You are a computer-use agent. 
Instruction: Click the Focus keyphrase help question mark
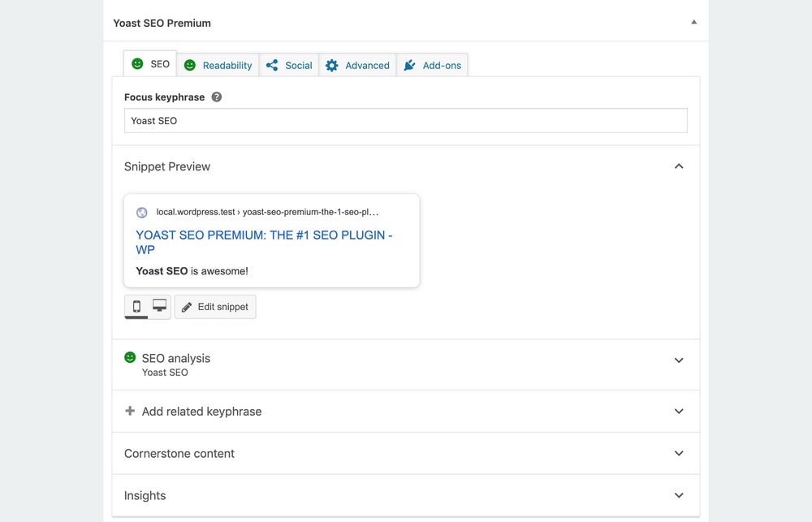(217, 97)
